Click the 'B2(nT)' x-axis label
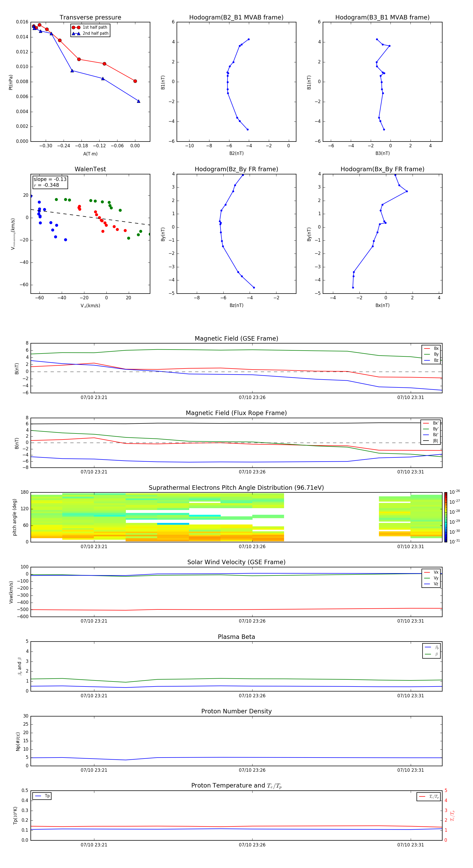This screenshot has width=473, height=868. (x=236, y=153)
